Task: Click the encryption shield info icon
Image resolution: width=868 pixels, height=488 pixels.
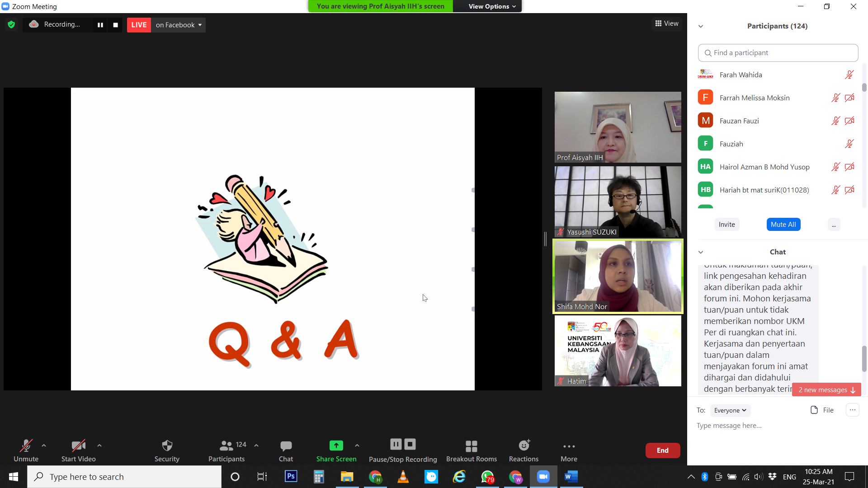Action: pos(11,24)
